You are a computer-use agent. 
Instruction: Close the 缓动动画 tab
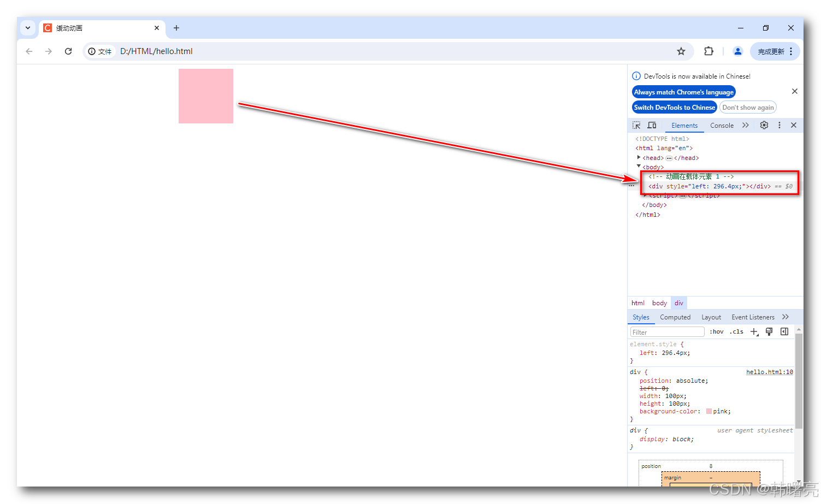(x=157, y=28)
